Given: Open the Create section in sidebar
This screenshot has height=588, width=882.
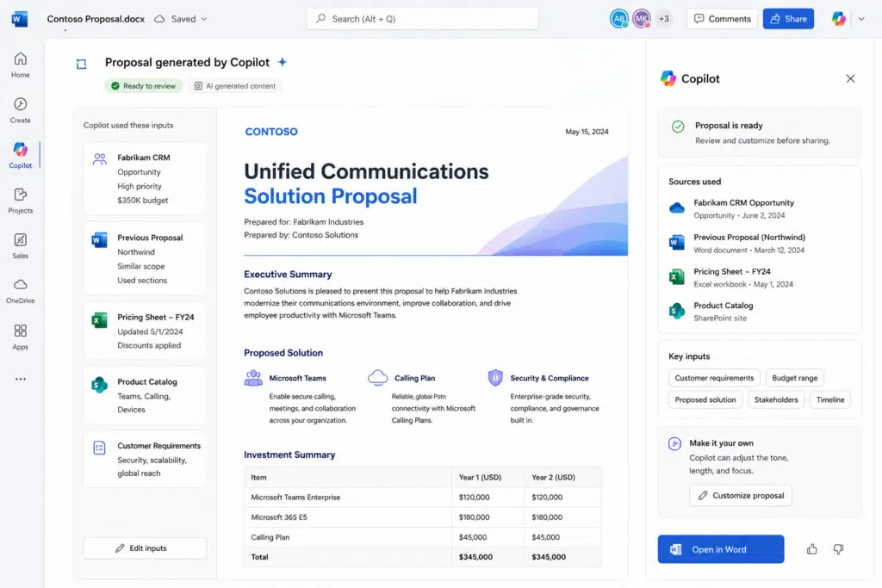Looking at the screenshot, I should pos(21,111).
